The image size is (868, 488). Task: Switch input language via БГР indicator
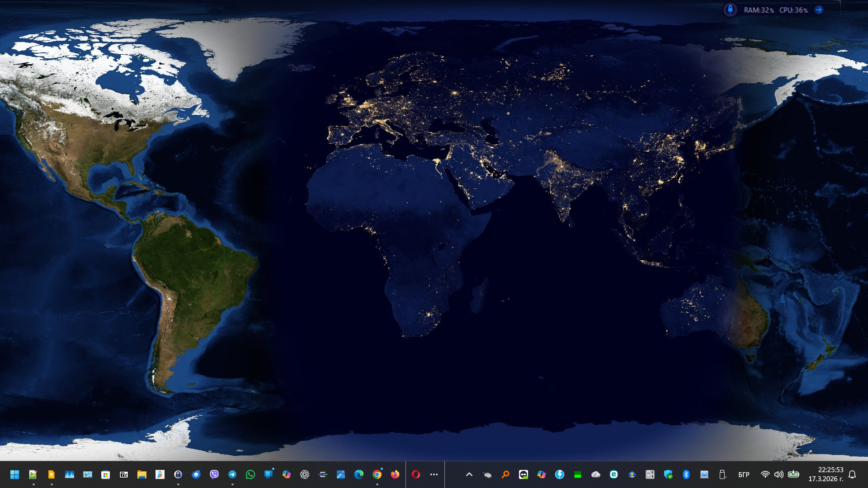tap(744, 474)
